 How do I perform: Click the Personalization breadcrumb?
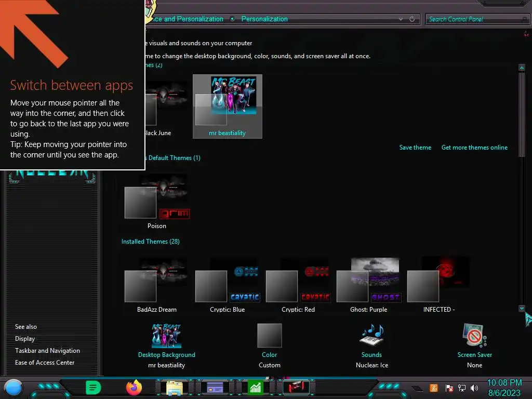(264, 19)
